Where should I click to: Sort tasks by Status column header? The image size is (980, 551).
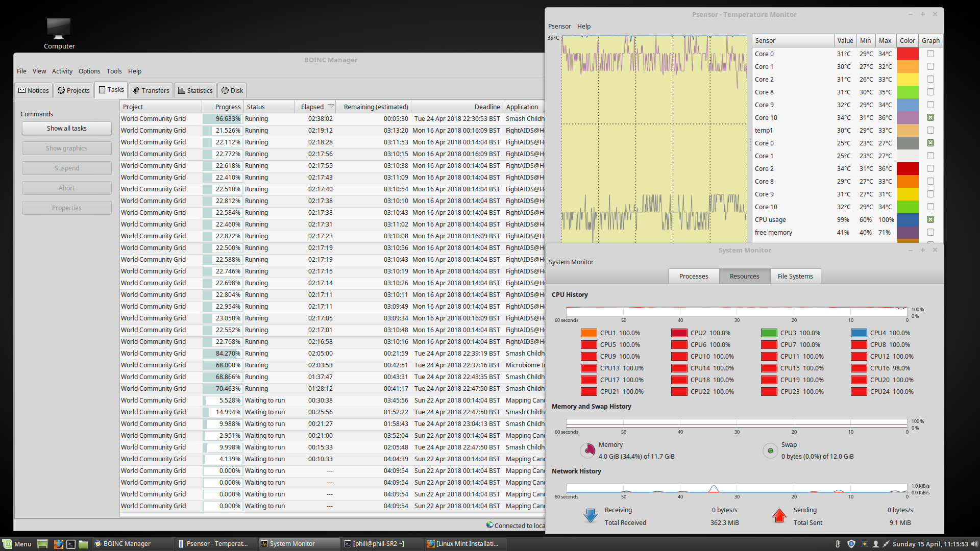pyautogui.click(x=269, y=107)
